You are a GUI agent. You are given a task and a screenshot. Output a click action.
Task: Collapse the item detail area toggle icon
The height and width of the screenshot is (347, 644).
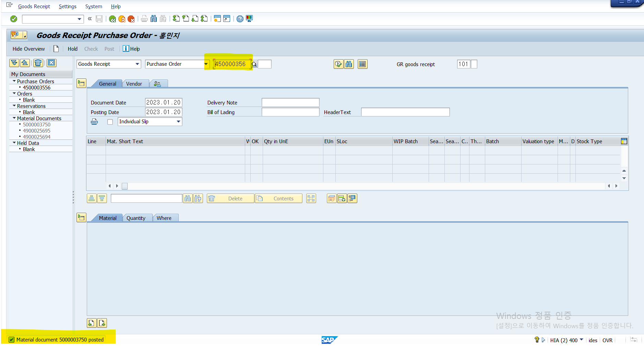[81, 218]
